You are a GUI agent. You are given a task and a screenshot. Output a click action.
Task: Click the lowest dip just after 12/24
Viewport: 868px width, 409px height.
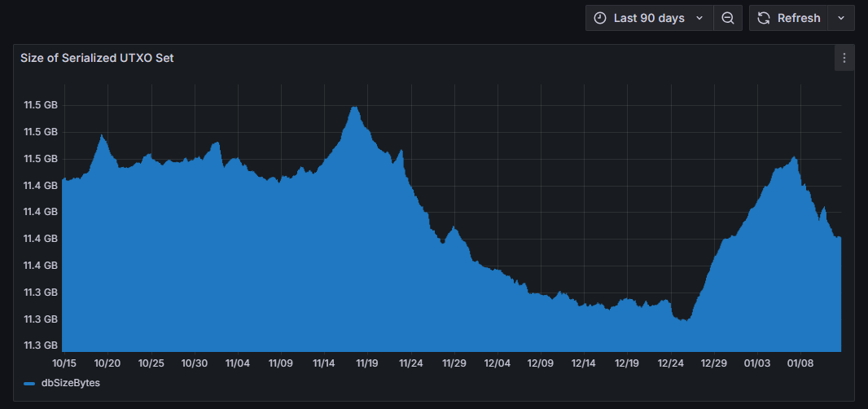(x=686, y=319)
